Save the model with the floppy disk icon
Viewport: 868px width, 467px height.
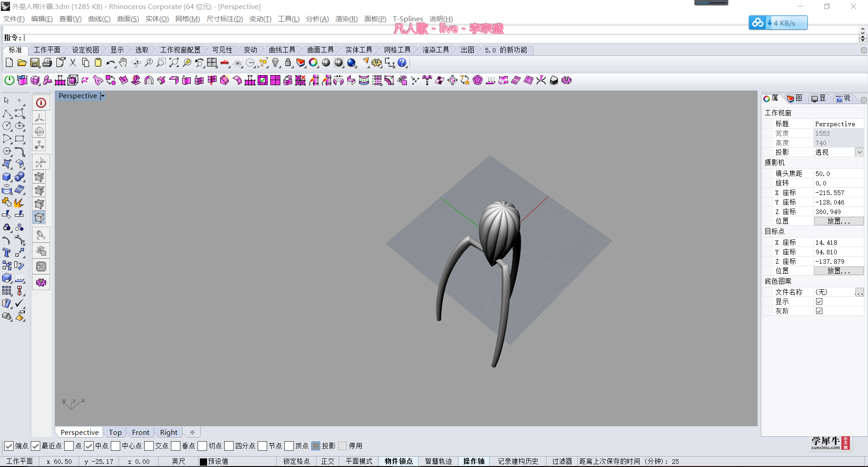click(x=34, y=63)
